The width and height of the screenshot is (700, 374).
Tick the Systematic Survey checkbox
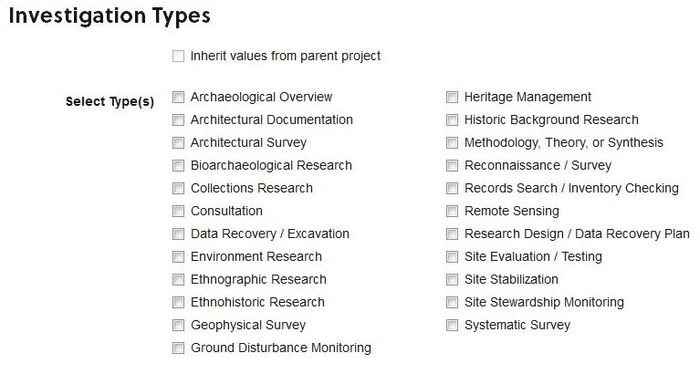click(x=452, y=325)
